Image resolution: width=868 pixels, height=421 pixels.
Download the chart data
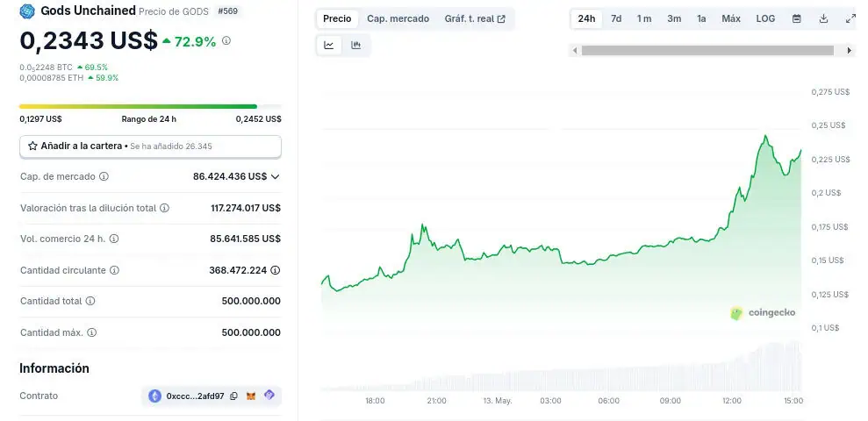click(x=824, y=18)
